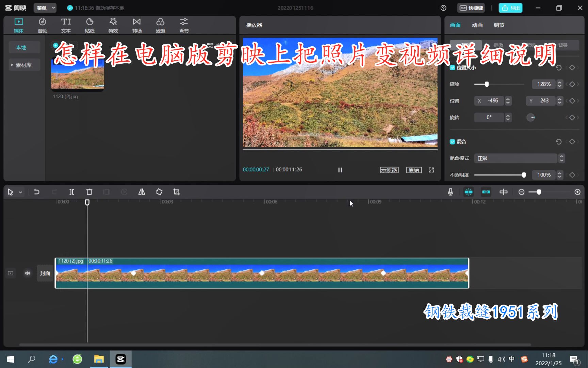Image resolution: width=588 pixels, height=368 pixels.
Task: Toggle track lock/visibility icon
Action: pyautogui.click(x=11, y=273)
